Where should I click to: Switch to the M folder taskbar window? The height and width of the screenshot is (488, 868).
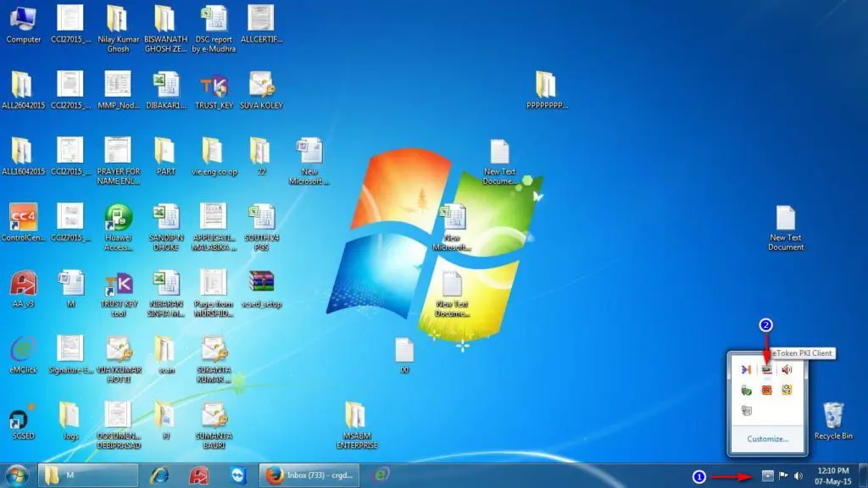89,475
